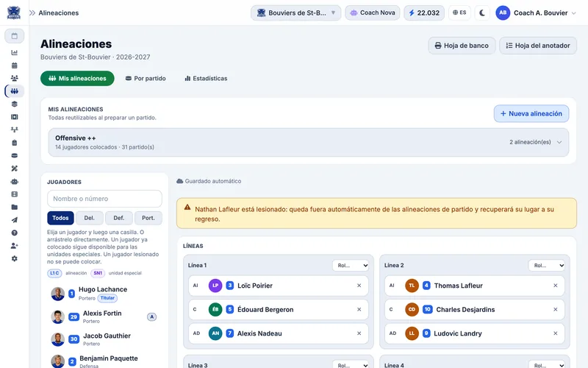Open the crossed tools icon in the sidebar
The image size is (588, 368).
[x=14, y=169]
